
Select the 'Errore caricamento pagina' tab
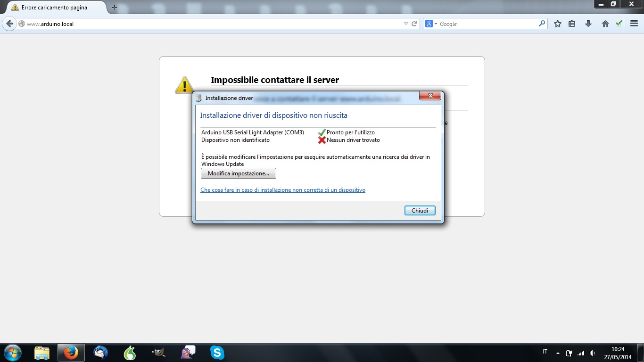54,8
